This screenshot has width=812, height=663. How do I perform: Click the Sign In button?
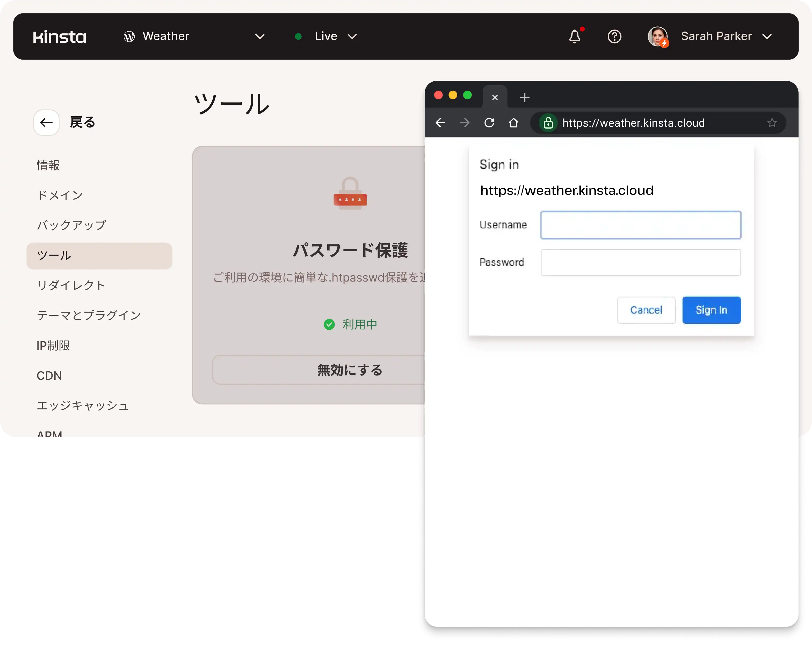(711, 310)
